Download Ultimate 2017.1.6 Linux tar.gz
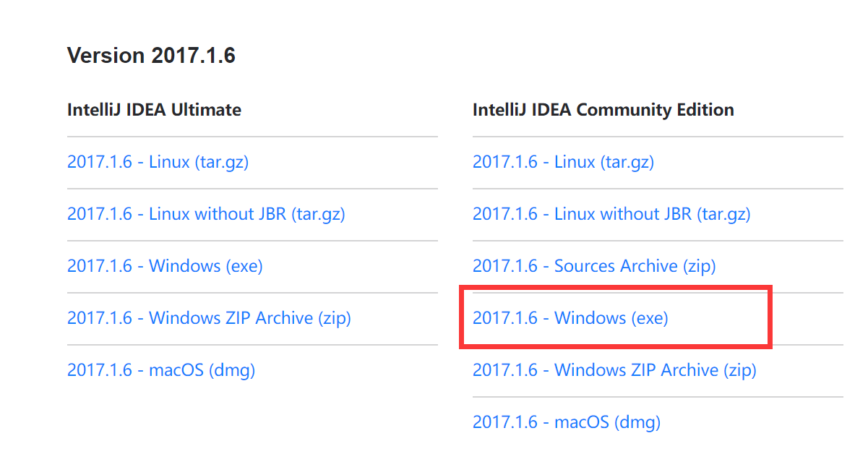Viewport: 868px width, 475px height. tap(158, 162)
